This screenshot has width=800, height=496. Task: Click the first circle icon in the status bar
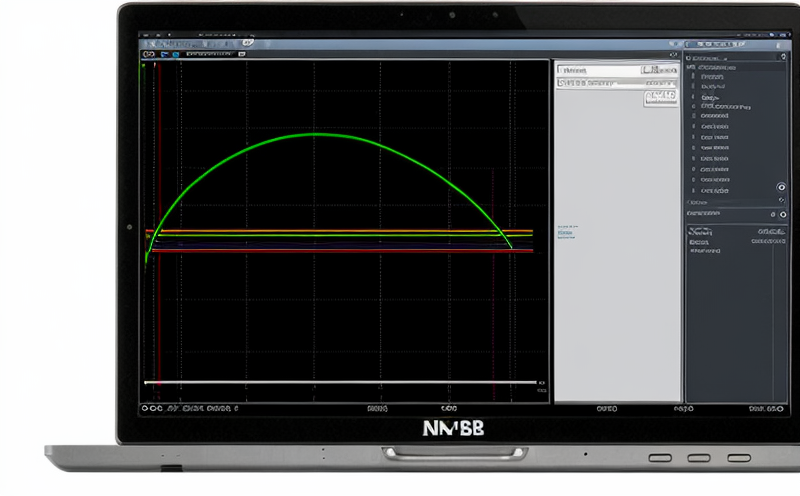click(x=145, y=409)
